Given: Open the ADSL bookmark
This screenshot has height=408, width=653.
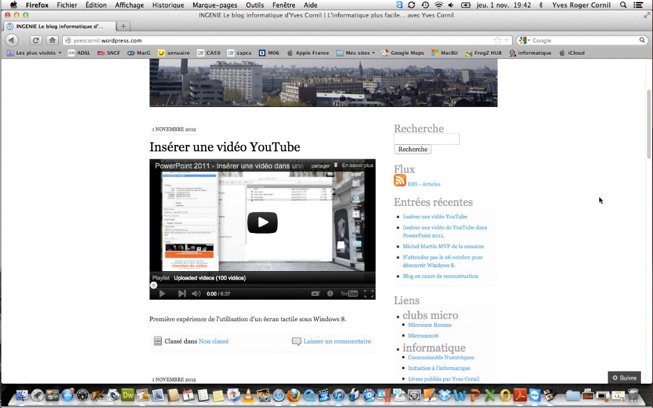Looking at the screenshot, I should pyautogui.click(x=79, y=53).
